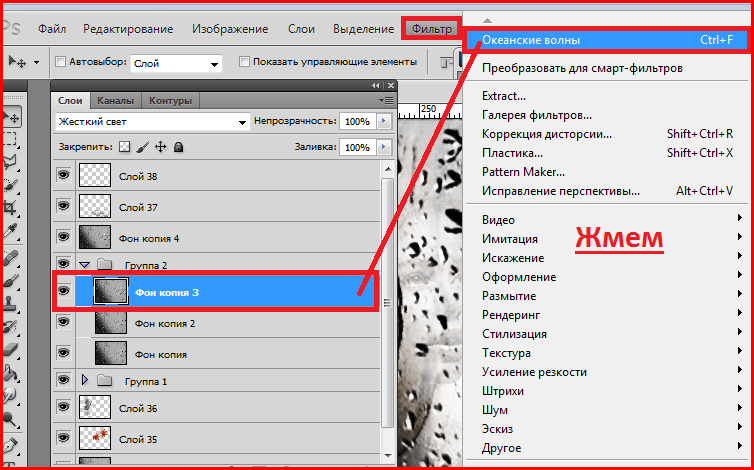The width and height of the screenshot is (754, 470).
Task: Open the Непрозрачность slider arrow
Action: (x=383, y=122)
